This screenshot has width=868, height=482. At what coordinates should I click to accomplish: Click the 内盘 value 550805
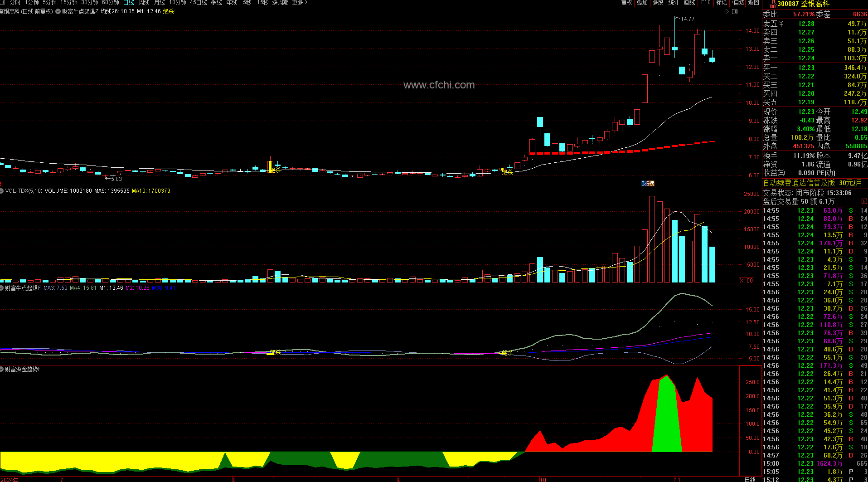856,146
